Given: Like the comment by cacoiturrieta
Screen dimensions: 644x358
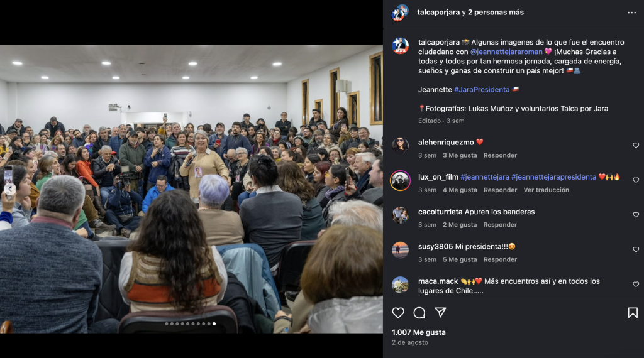Looking at the screenshot, I should (x=636, y=215).
